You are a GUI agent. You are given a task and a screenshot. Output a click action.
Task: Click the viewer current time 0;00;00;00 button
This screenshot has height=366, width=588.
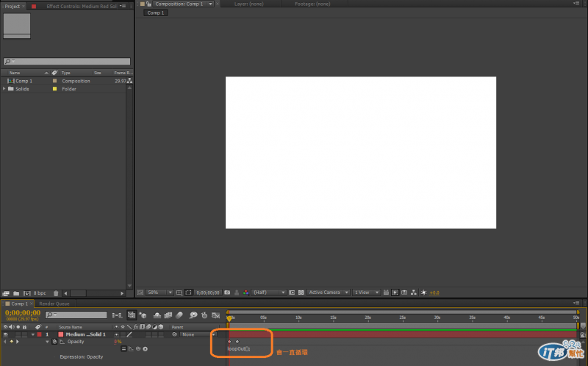coord(208,293)
